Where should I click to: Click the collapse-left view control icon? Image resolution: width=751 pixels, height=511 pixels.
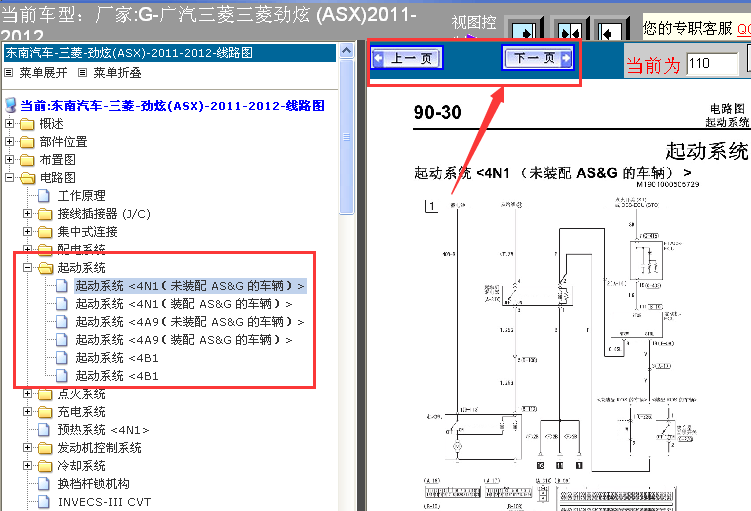(610, 30)
